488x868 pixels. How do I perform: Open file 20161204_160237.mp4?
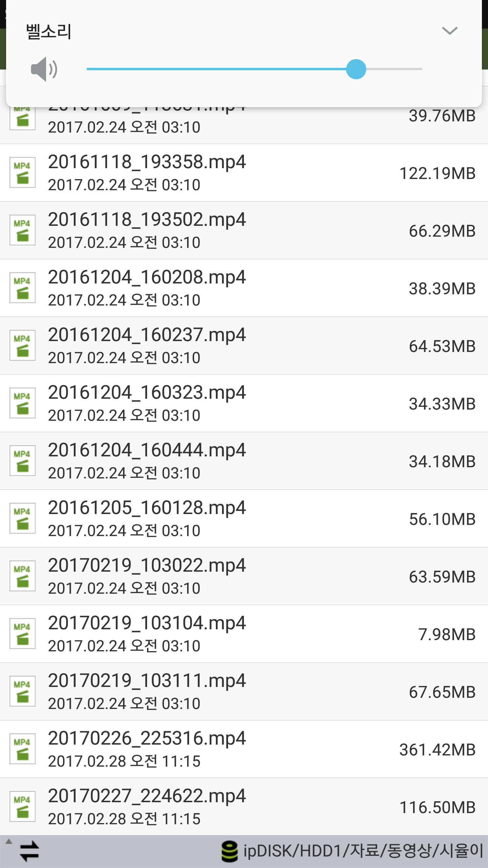point(244,346)
